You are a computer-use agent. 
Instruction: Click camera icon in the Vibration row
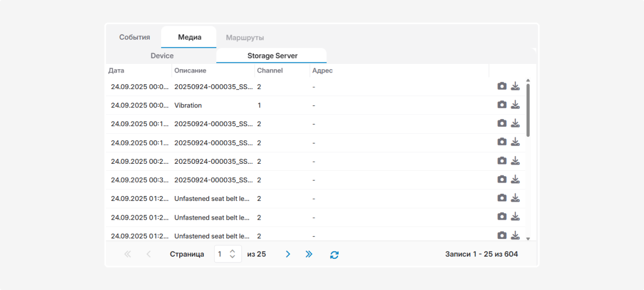502,105
